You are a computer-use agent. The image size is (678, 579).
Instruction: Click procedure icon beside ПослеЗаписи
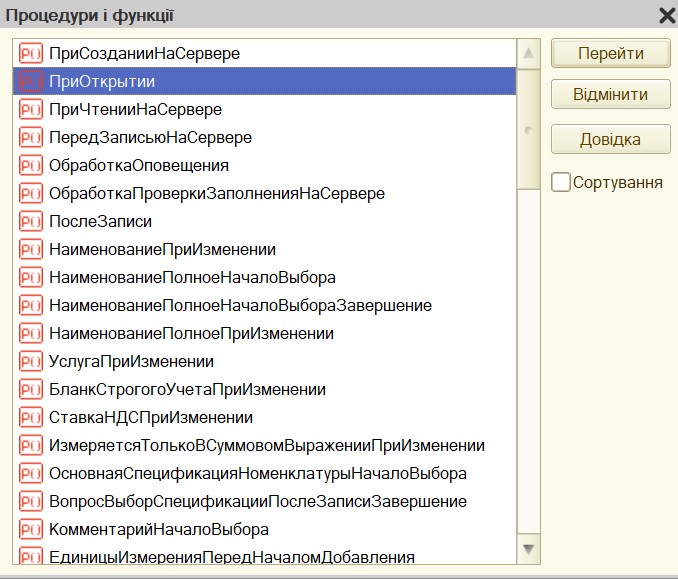(x=31, y=221)
